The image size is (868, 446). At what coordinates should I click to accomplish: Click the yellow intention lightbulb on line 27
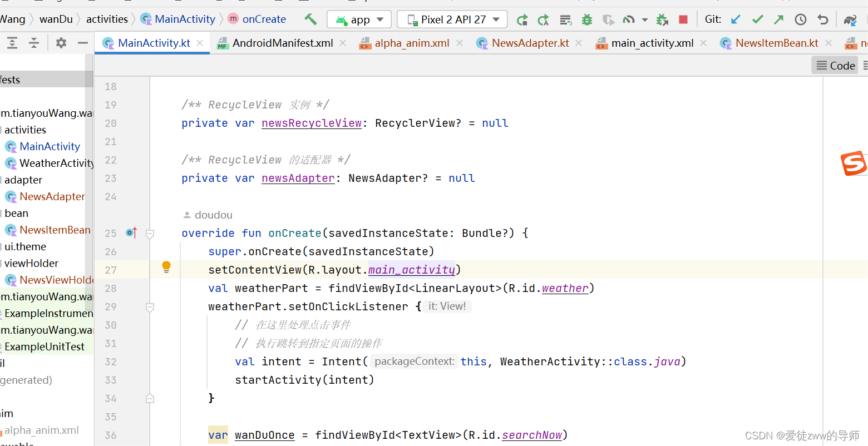pyautogui.click(x=166, y=267)
